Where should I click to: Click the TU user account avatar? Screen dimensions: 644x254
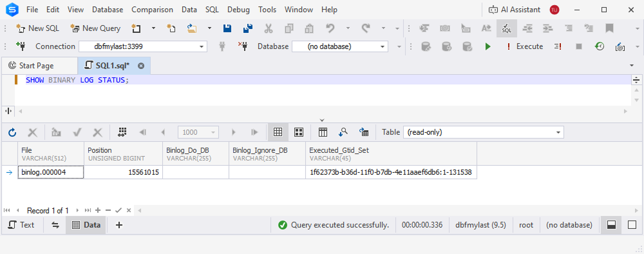[554, 10]
